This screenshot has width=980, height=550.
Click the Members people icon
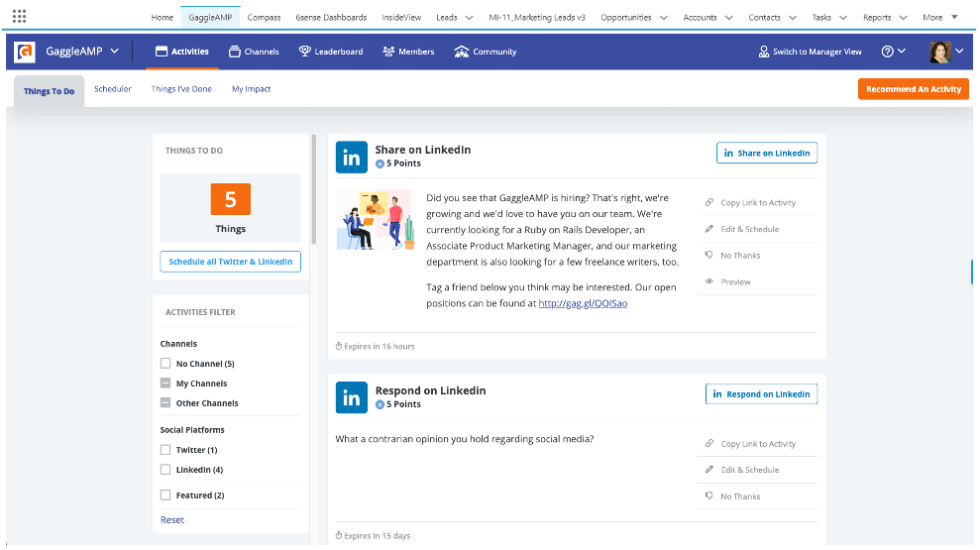click(x=388, y=52)
